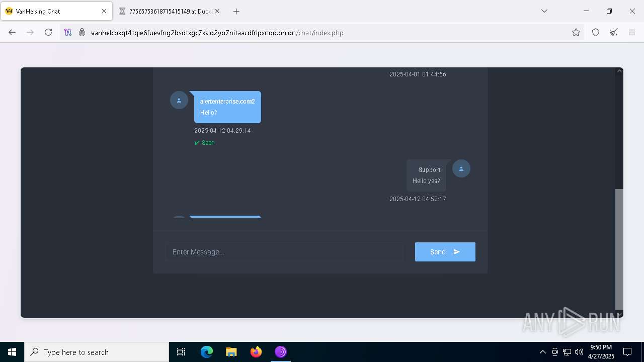Restore down the browser window
Image resolution: width=644 pixels, height=362 pixels.
click(x=609, y=11)
